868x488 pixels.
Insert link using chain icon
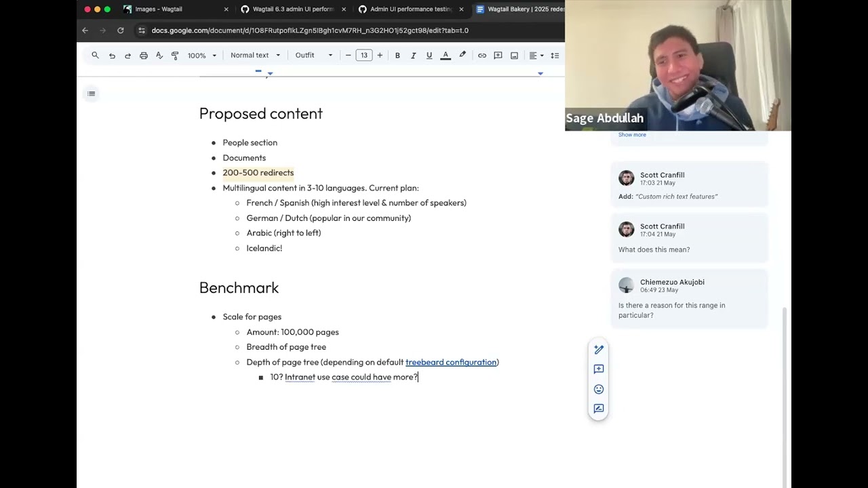pyautogui.click(x=482, y=56)
